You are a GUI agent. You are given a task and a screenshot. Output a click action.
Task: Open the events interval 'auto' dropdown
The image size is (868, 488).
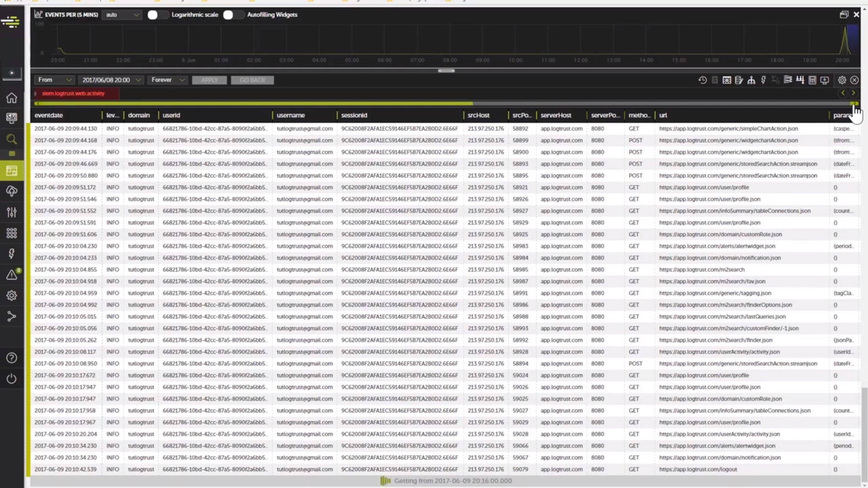(x=122, y=15)
